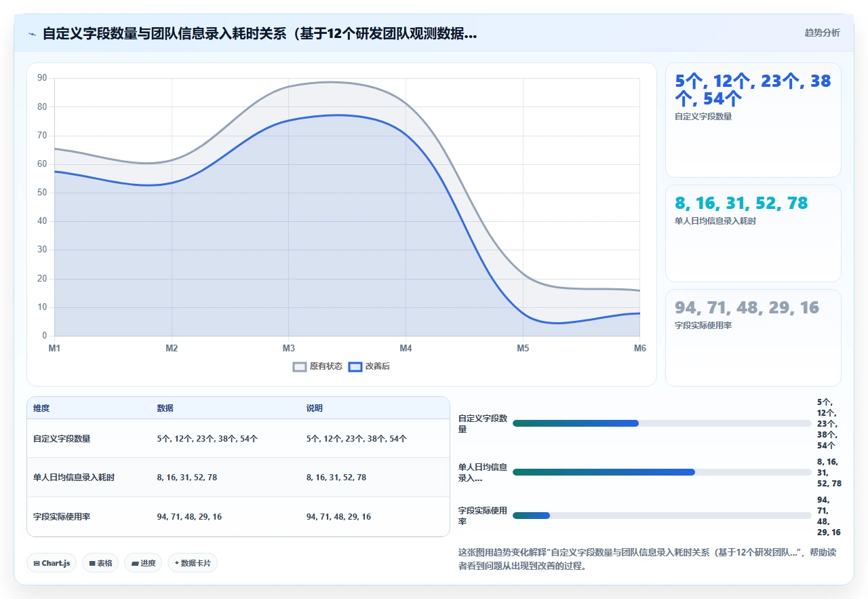
Task: Click the 说明 table column header
Action: coord(315,408)
